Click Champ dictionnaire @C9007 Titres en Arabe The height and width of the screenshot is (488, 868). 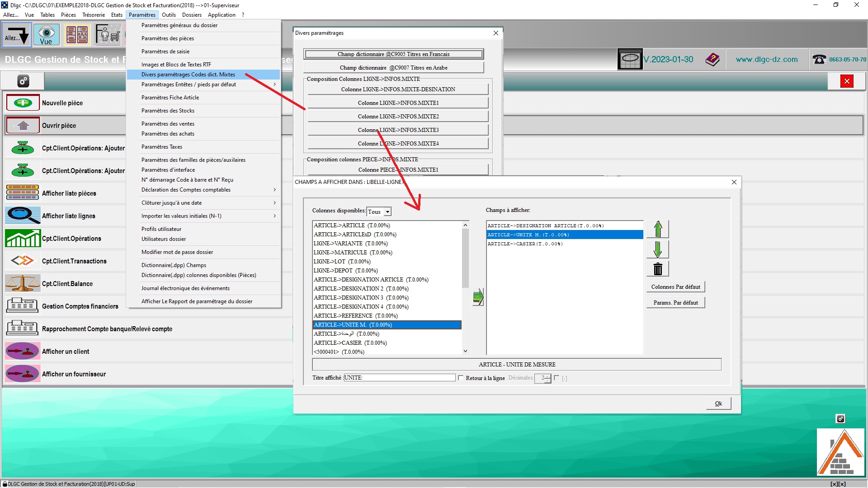tap(393, 68)
